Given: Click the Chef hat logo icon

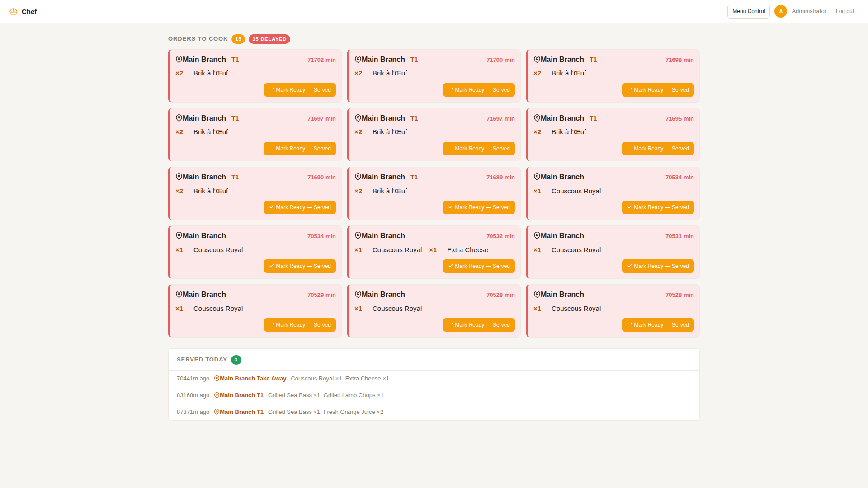Looking at the screenshot, I should point(14,11).
